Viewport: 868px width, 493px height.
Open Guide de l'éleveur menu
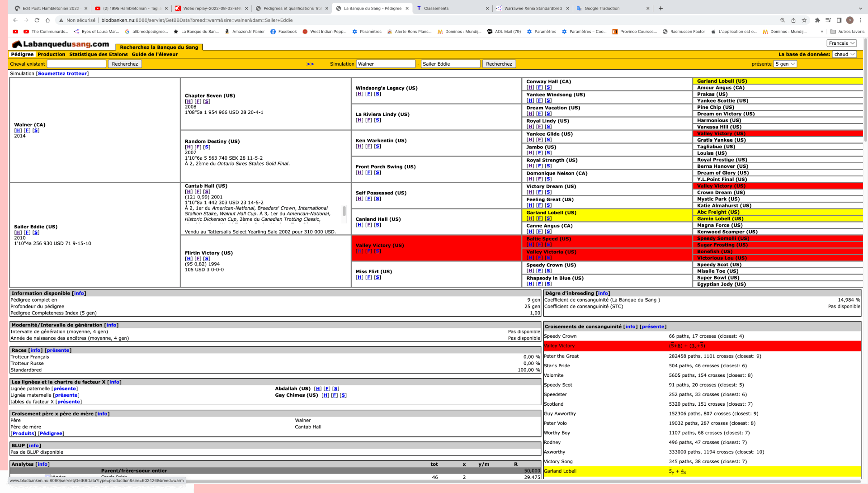click(155, 54)
